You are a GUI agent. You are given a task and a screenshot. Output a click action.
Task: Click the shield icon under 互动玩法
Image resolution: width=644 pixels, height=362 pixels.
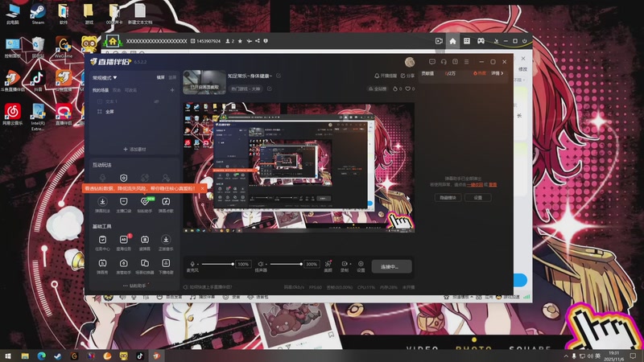pyautogui.click(x=123, y=178)
